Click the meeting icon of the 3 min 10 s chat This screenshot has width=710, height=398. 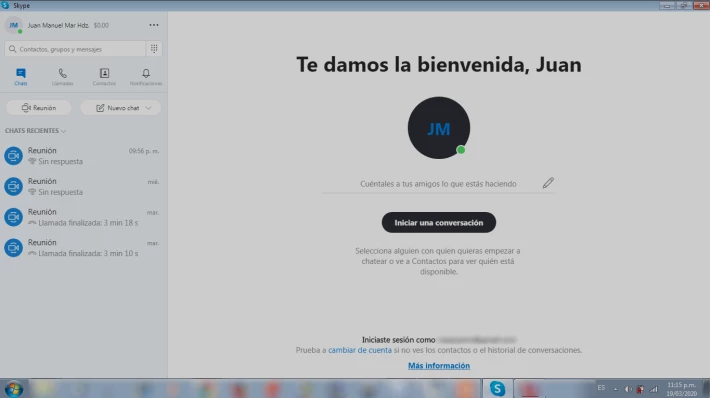pos(14,248)
